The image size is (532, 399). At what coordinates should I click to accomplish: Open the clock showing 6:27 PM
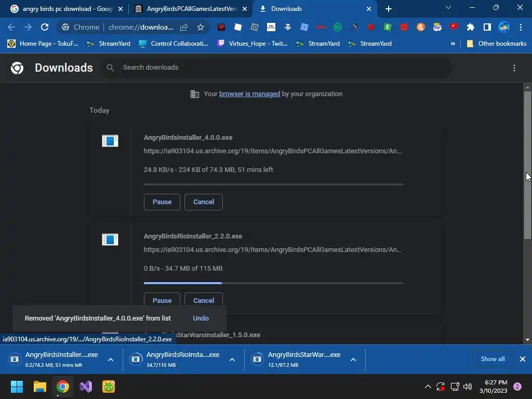click(x=494, y=387)
